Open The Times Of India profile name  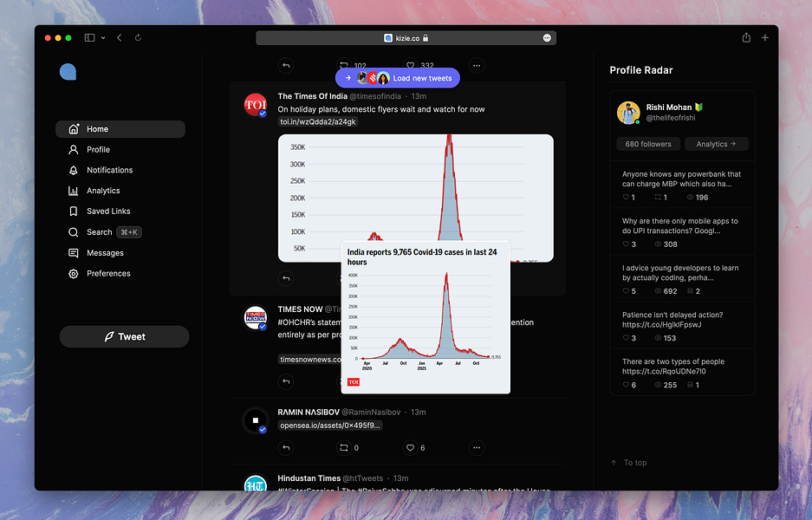[x=312, y=96]
